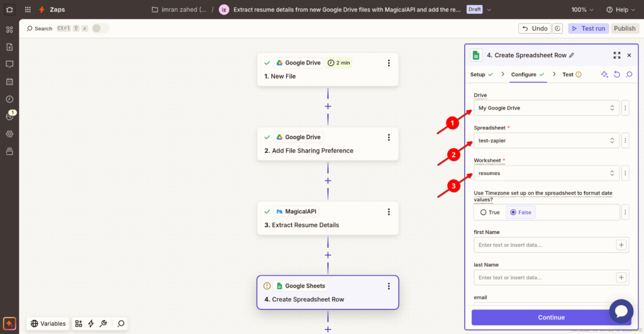Open the versions stack icon in sidebar
Image resolution: width=644 pixels, height=334 pixels.
point(9,152)
